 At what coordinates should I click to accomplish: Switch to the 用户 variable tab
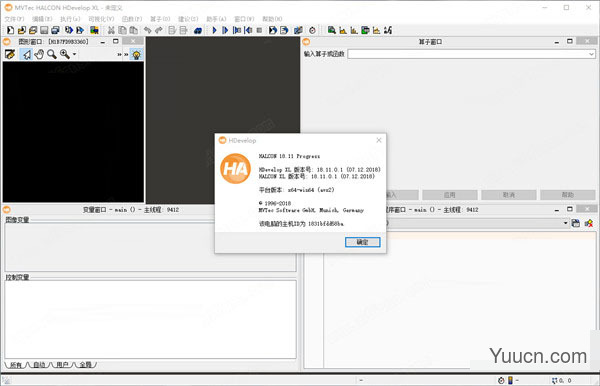[62, 365]
